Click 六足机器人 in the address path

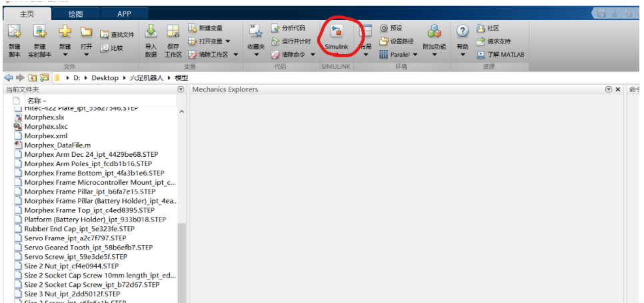[x=147, y=77]
